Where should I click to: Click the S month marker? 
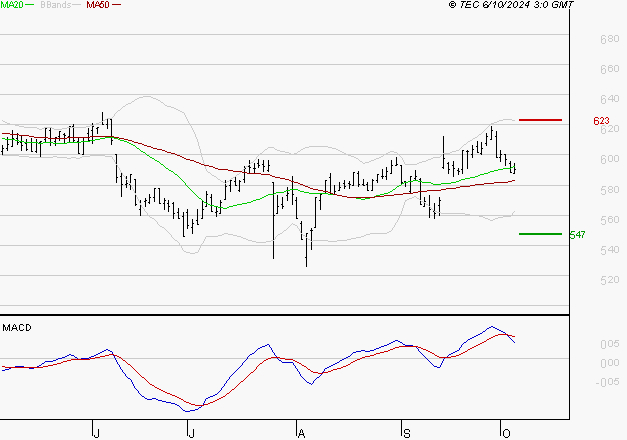click(406, 434)
